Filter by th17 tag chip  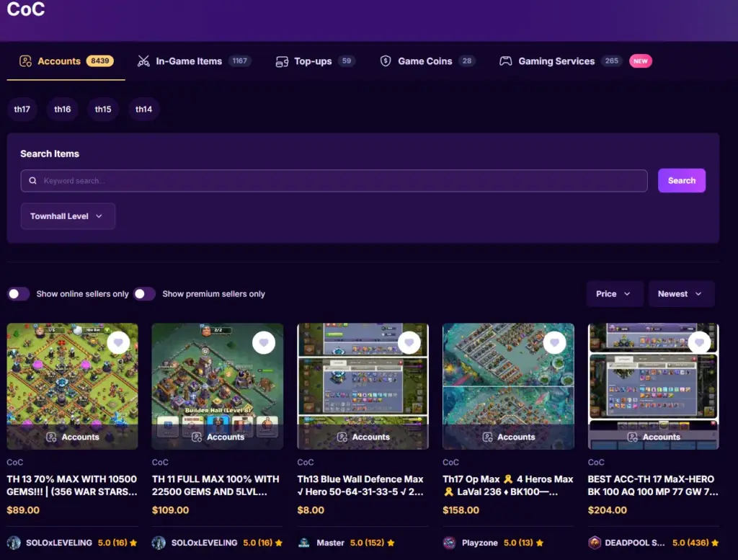pos(22,110)
